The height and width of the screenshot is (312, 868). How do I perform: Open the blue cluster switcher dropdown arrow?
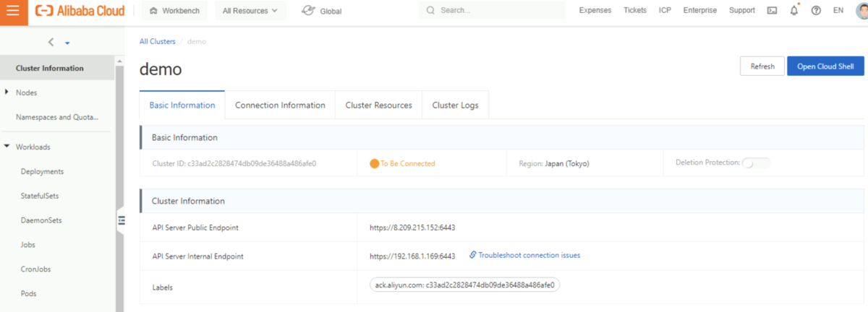pyautogui.click(x=67, y=43)
